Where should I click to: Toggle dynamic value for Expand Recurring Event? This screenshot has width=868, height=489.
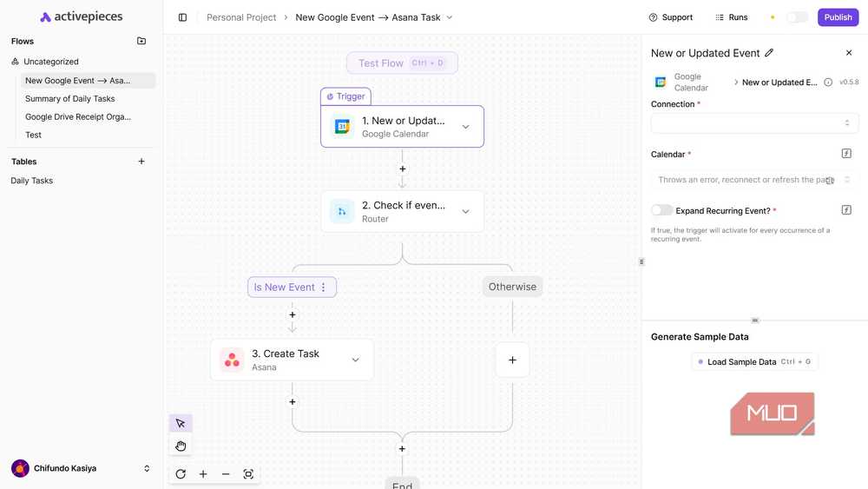click(x=846, y=210)
